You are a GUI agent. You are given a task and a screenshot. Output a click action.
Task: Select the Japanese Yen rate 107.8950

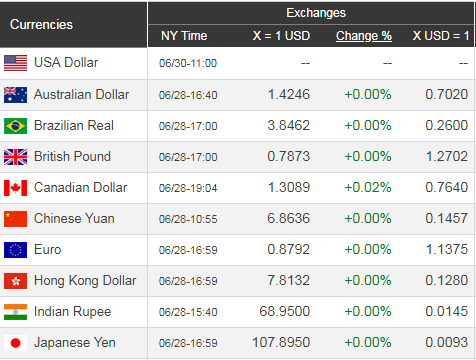pyautogui.click(x=281, y=342)
